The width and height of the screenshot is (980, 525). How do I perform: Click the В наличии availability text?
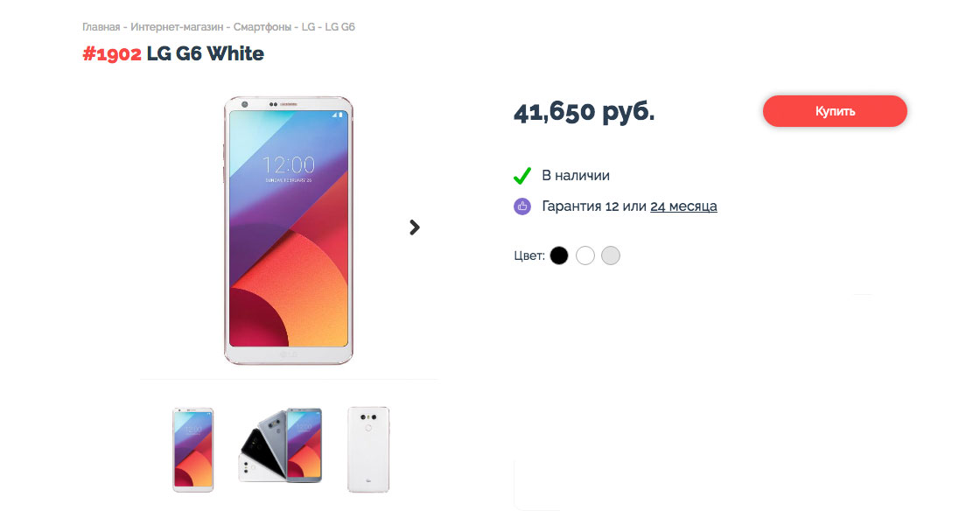pos(576,176)
